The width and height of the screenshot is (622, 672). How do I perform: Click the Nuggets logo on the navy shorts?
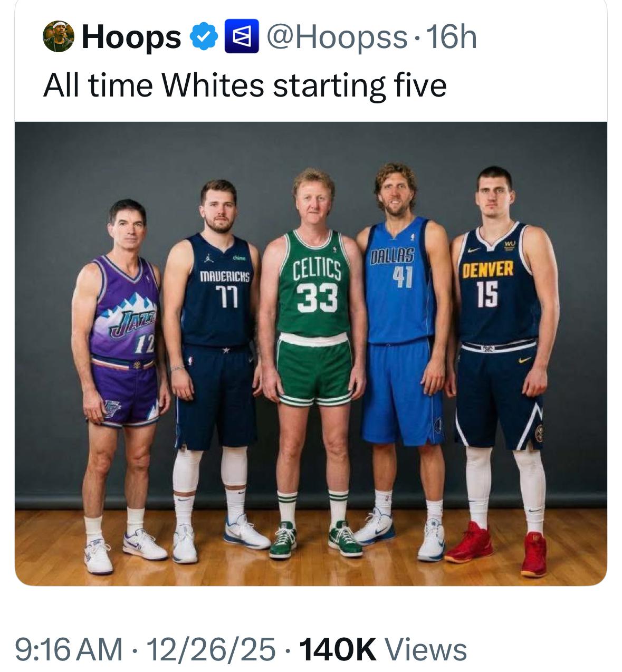coord(538,432)
